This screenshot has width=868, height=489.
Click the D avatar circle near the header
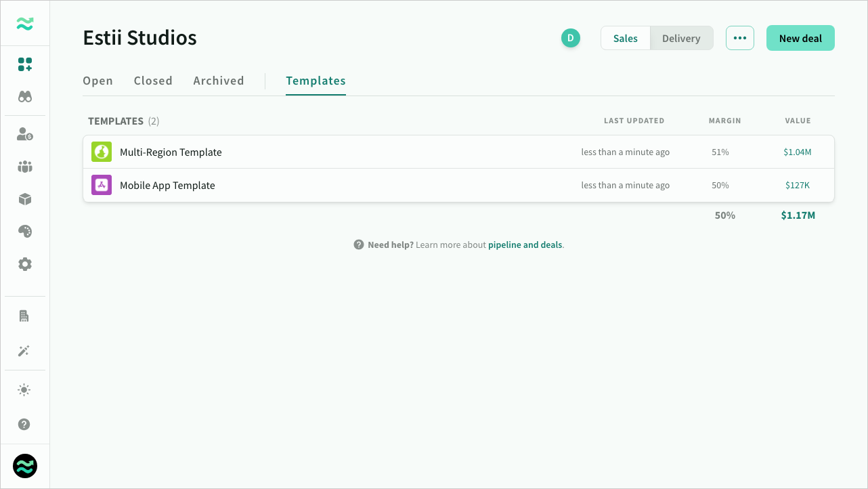tap(571, 38)
